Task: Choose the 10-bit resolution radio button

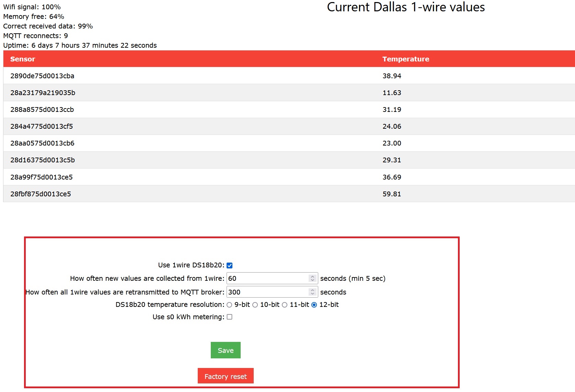Action: 255,305
